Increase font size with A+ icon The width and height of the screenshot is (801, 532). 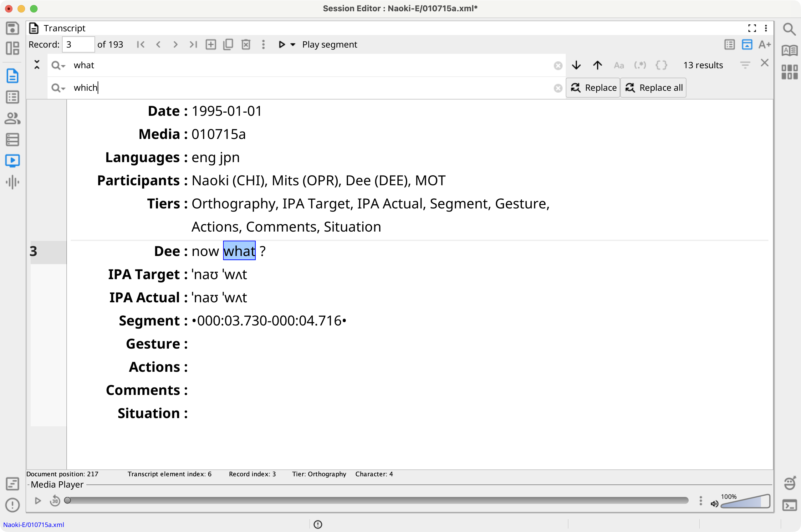tap(765, 44)
